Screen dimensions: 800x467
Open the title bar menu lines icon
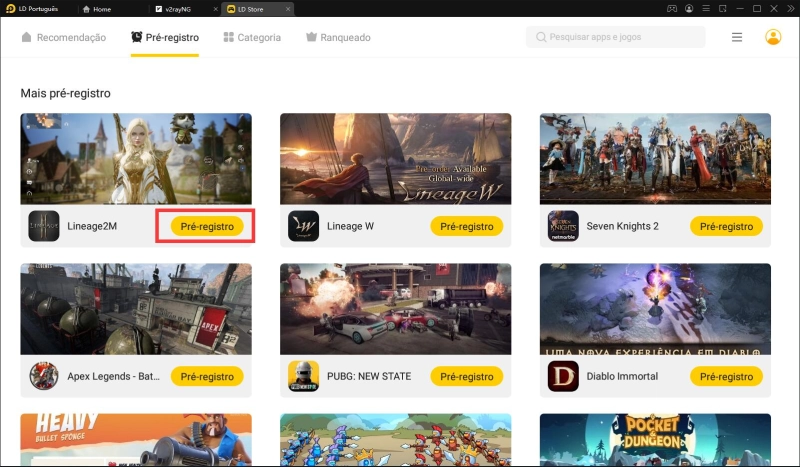705,8
